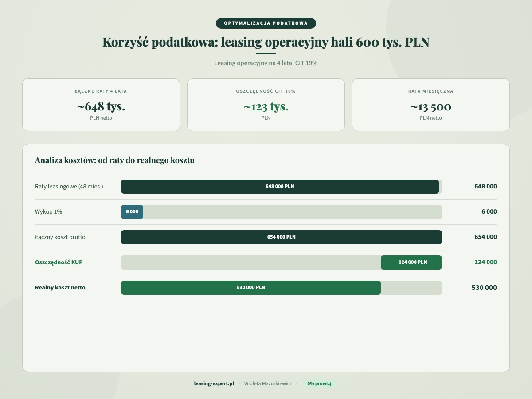Click the OPTYMALIZACJA PODATKOWA badge
This screenshot has height=399, width=532.
point(266,23)
